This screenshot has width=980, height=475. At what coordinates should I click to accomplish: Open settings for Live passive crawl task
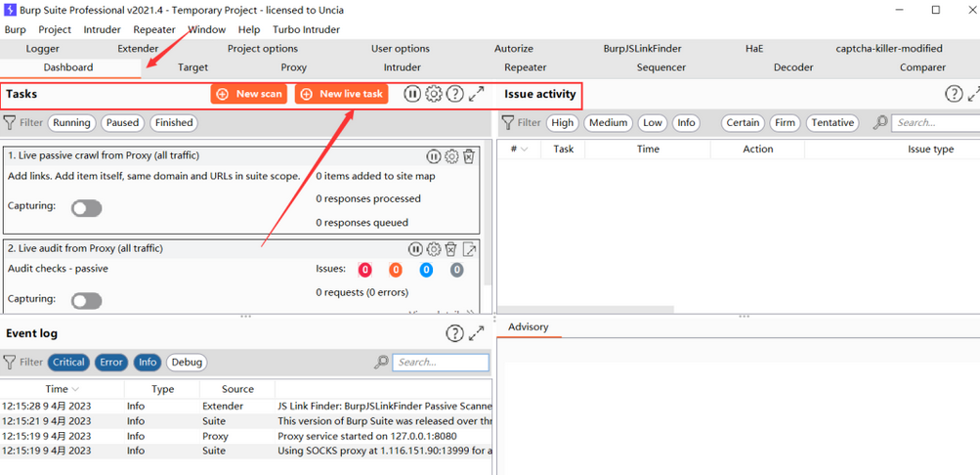[451, 156]
